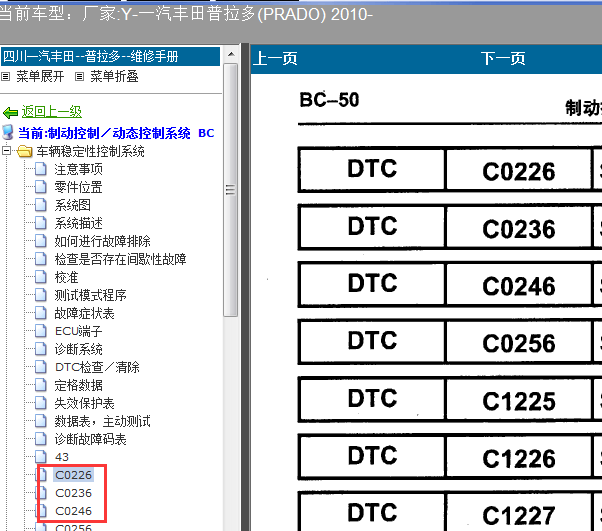Click C0256 code in the DTC table
This screenshot has width=602, height=531.
[x=518, y=343]
